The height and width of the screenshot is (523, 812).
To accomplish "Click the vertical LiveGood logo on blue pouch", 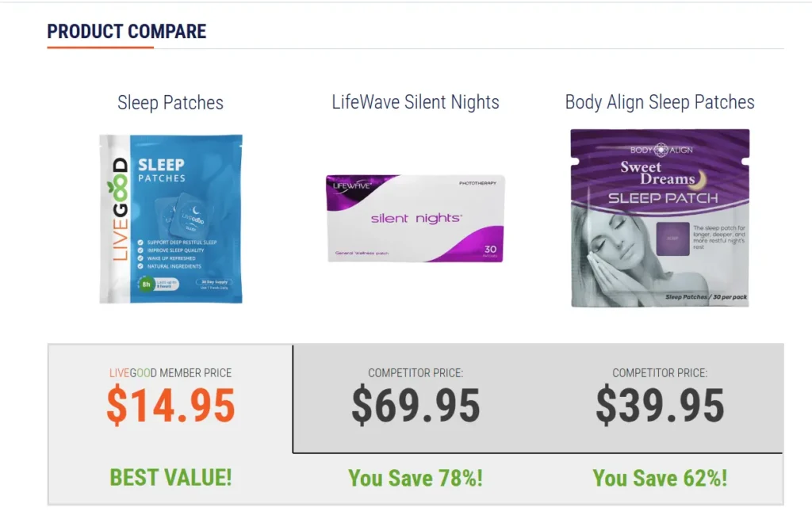I will pyautogui.click(x=119, y=212).
